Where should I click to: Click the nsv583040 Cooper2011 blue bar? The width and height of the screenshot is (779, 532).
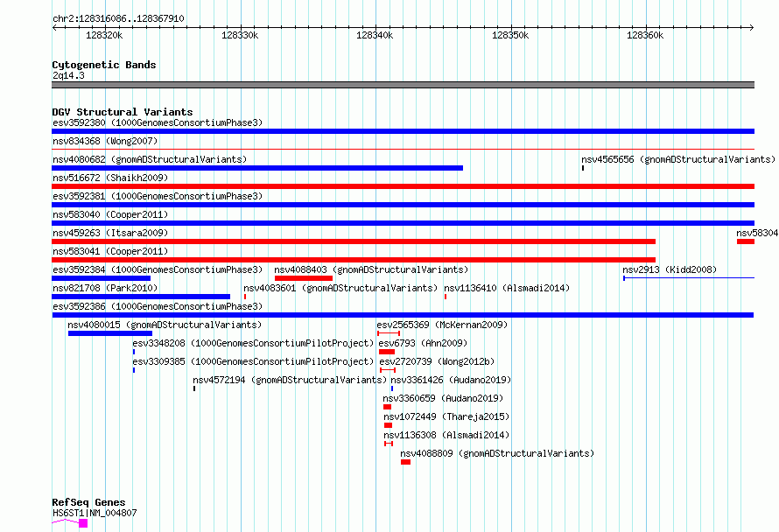403,223
